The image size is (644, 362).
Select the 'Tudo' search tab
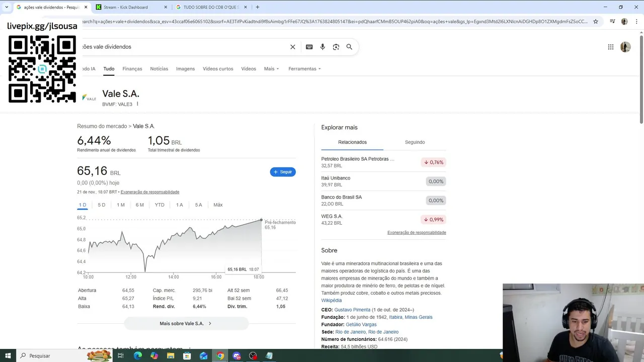(109, 69)
